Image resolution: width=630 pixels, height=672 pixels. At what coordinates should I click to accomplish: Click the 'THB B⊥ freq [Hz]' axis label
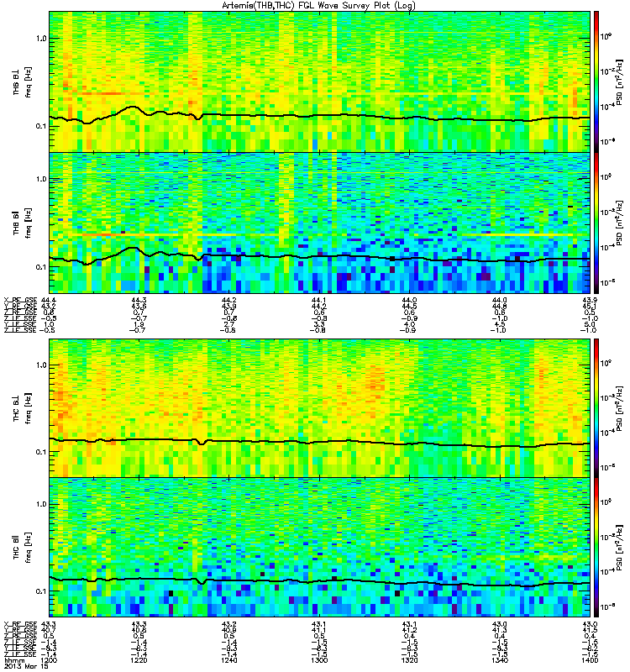(22, 81)
